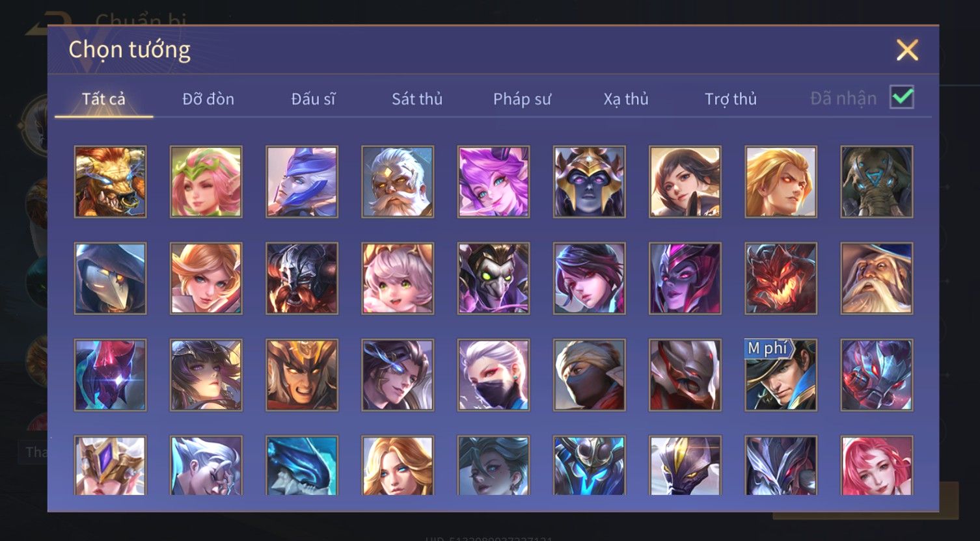Close the Chọn tướng dialog
The width and height of the screenshot is (980, 541).
907,50
